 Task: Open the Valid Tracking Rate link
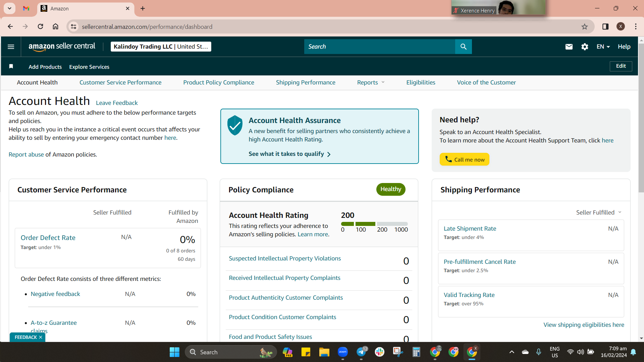pyautogui.click(x=469, y=295)
